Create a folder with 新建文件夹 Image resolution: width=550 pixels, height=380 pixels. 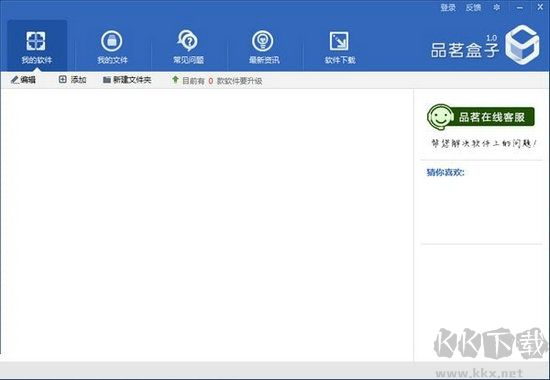pyautogui.click(x=127, y=80)
